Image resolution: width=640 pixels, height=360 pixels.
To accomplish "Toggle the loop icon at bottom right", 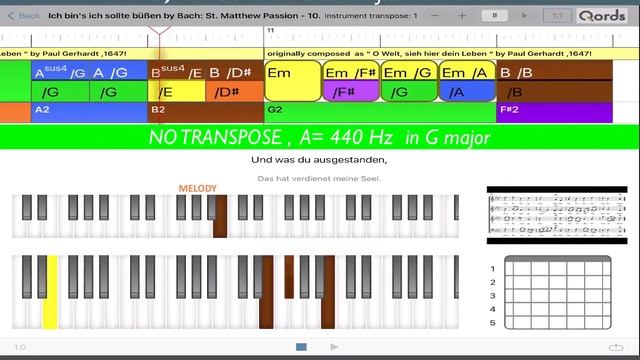I will tap(616, 347).
